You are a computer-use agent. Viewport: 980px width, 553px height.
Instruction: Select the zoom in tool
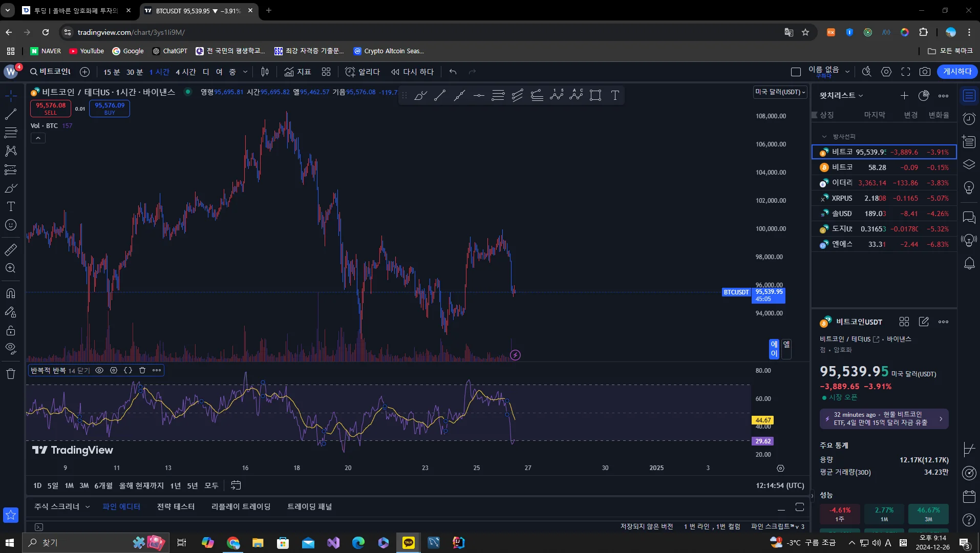11,268
